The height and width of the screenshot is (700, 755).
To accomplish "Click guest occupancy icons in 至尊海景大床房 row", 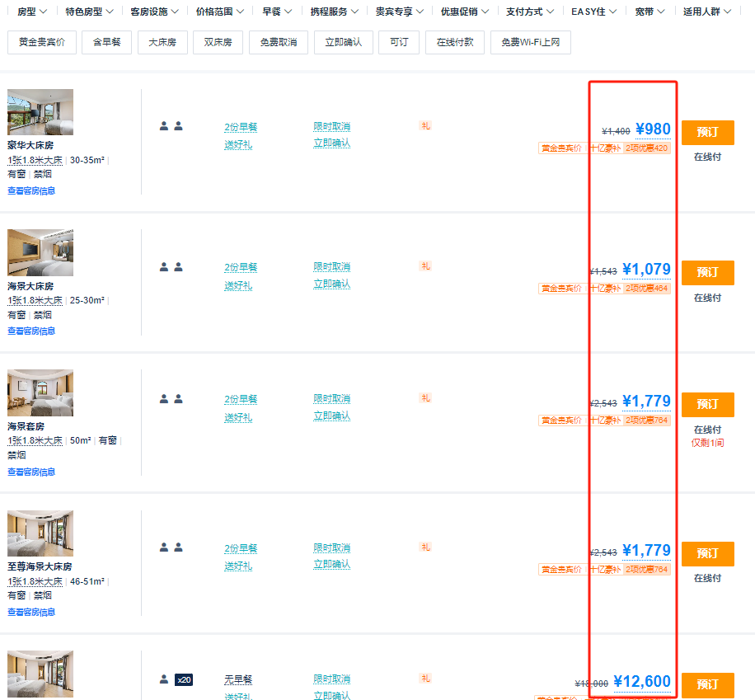I will 171,547.
